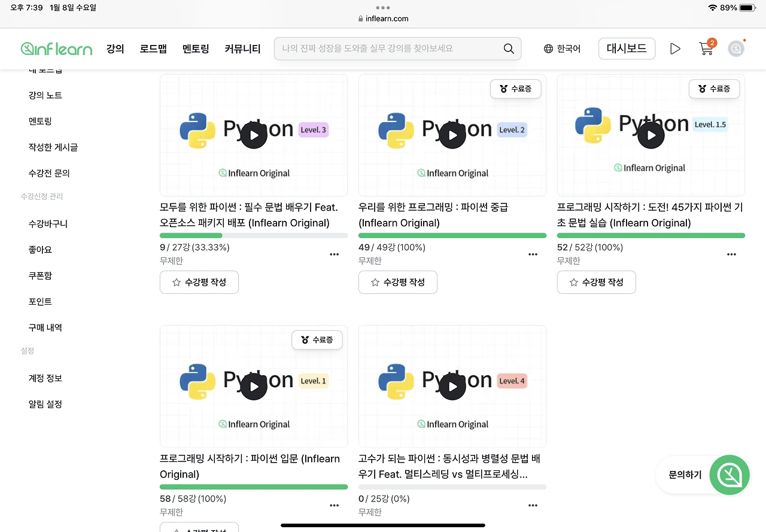766x532 pixels.
Task: Open more options for 0 / 25강 course
Action: (x=533, y=506)
